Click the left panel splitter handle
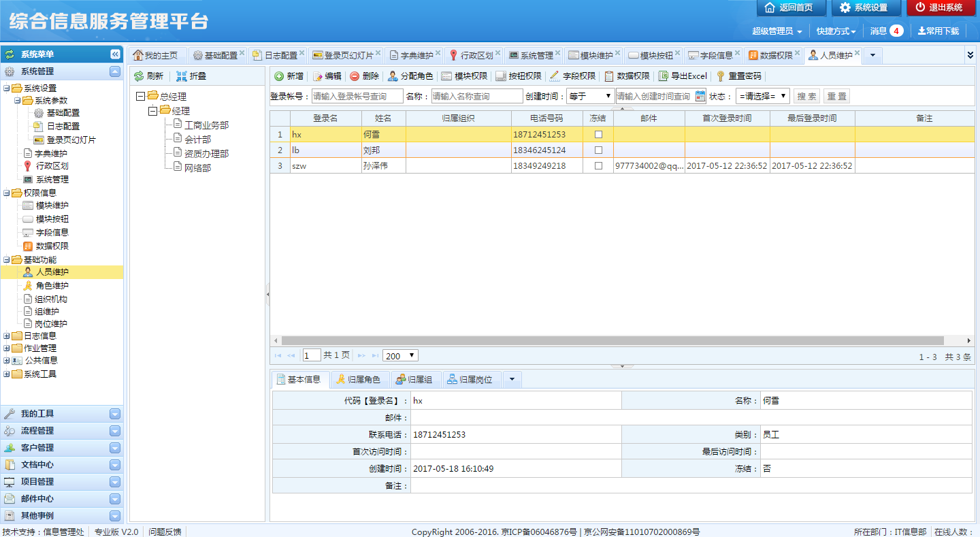Screen dimensions: 980x537 click(267, 294)
